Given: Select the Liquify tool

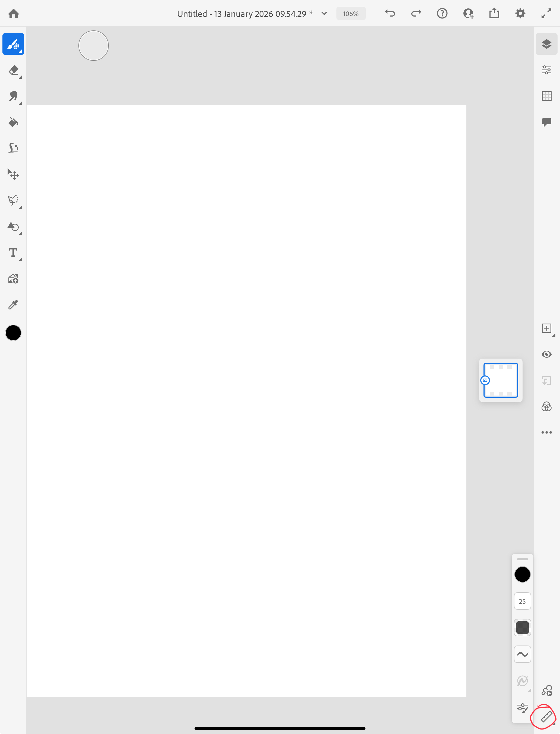Looking at the screenshot, I should coord(13,148).
